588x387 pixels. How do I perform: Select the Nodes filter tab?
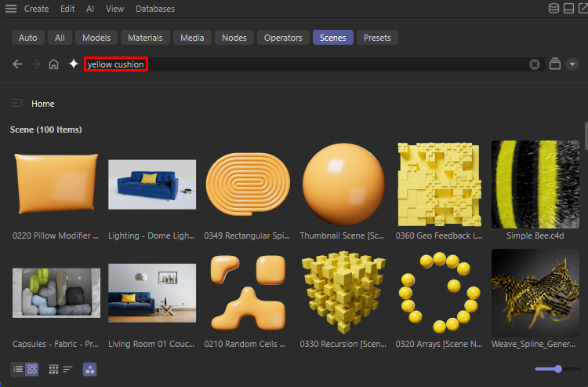coord(234,38)
